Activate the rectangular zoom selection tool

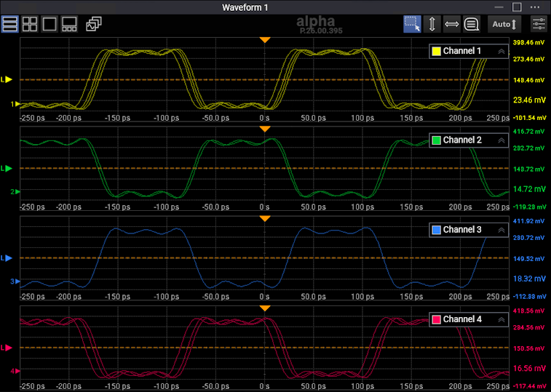[x=413, y=24]
